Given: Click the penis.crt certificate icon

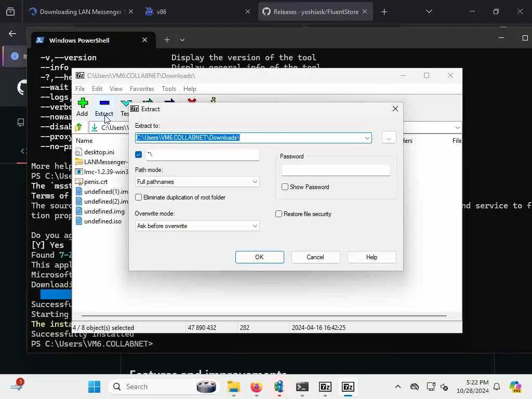Looking at the screenshot, I should point(79,181).
